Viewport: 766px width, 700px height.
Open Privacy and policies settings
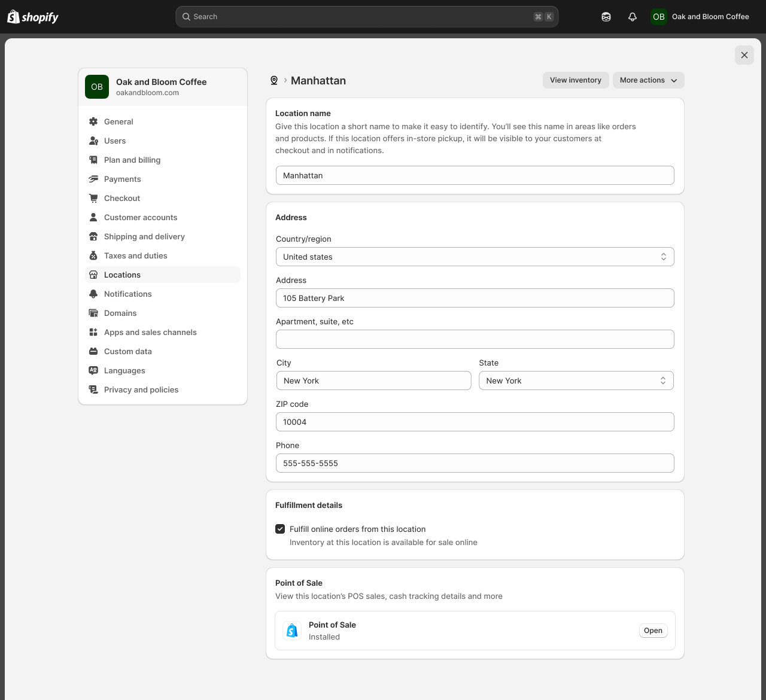click(x=163, y=389)
